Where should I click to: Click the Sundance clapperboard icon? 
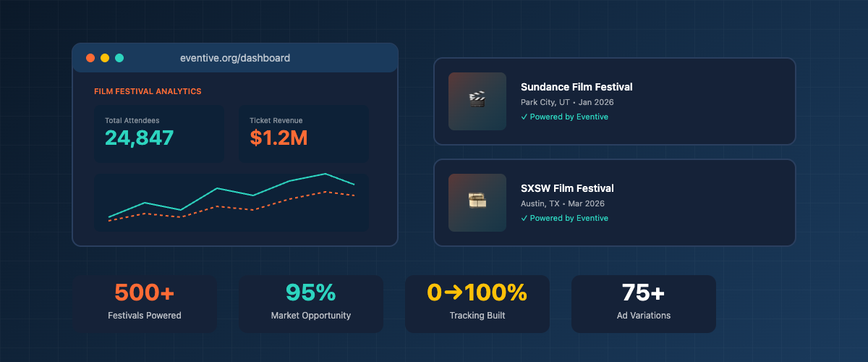coord(477,101)
